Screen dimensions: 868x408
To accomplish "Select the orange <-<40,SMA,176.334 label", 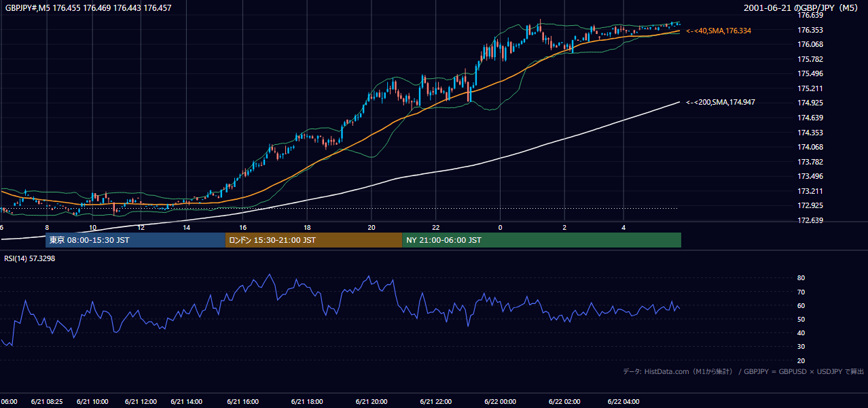I will click(x=719, y=31).
